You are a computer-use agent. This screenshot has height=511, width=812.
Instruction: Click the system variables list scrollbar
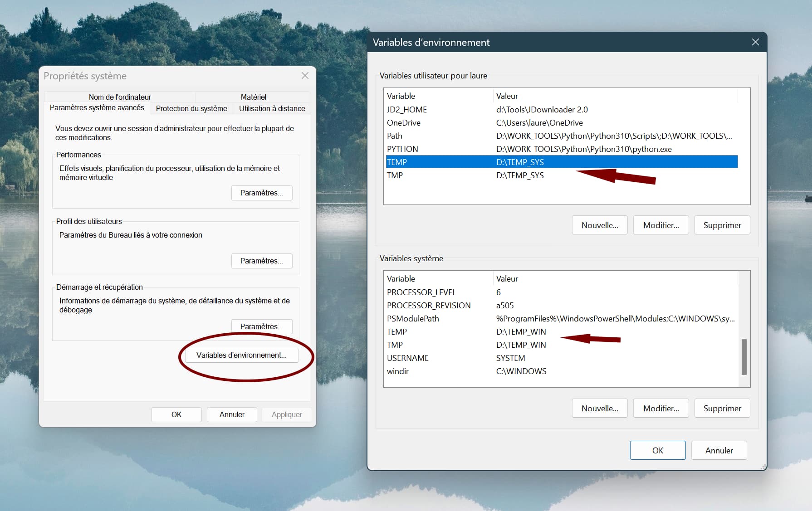(x=744, y=356)
